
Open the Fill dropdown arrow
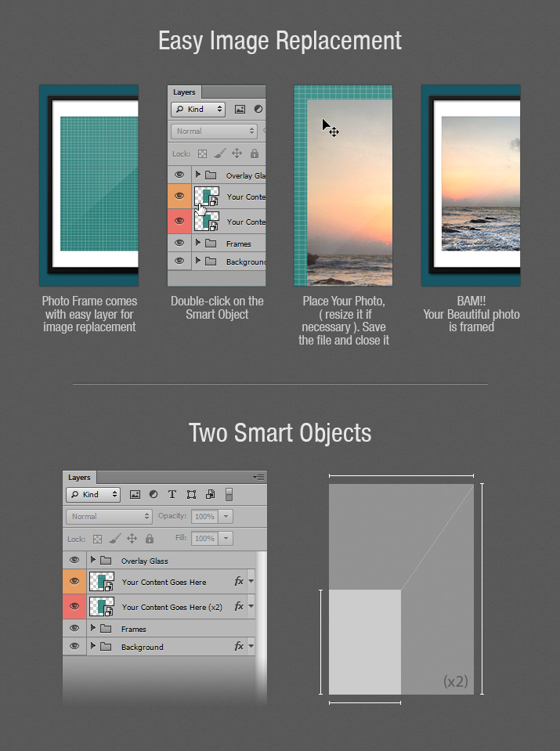226,539
